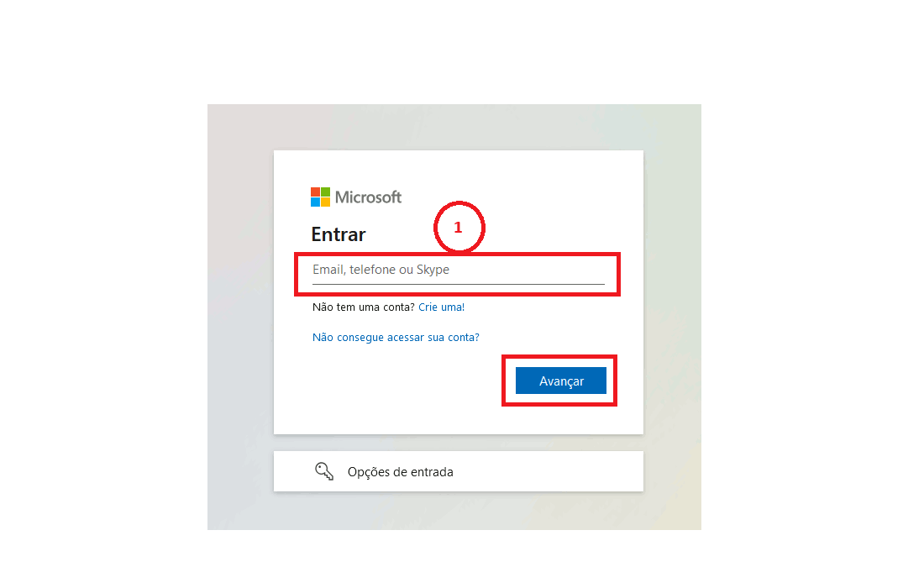Open Não consegue acessar sua conta? link
This screenshot has width=924, height=588.
396,337
